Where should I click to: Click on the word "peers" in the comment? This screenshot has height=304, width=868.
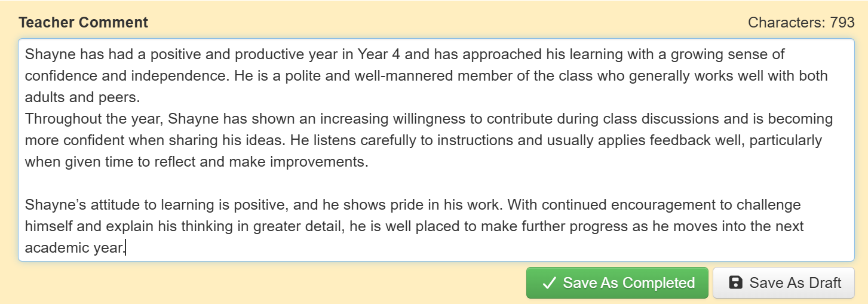pyautogui.click(x=126, y=97)
